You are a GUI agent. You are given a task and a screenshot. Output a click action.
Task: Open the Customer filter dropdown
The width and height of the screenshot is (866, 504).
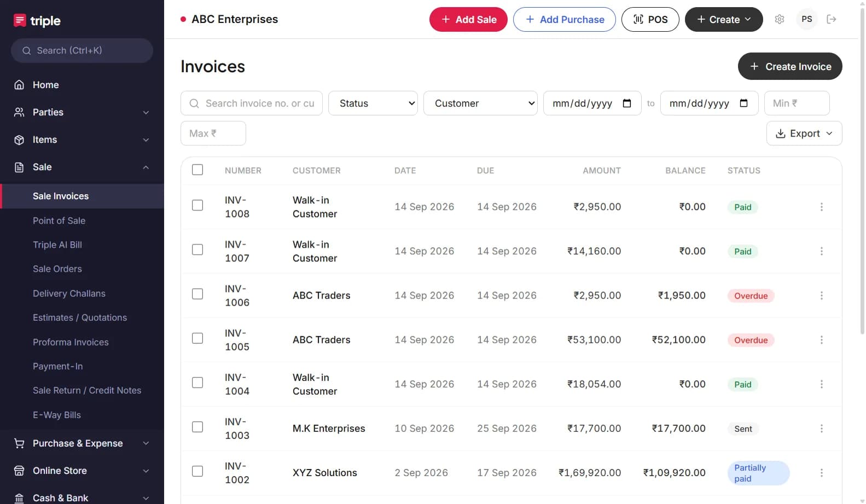click(481, 103)
